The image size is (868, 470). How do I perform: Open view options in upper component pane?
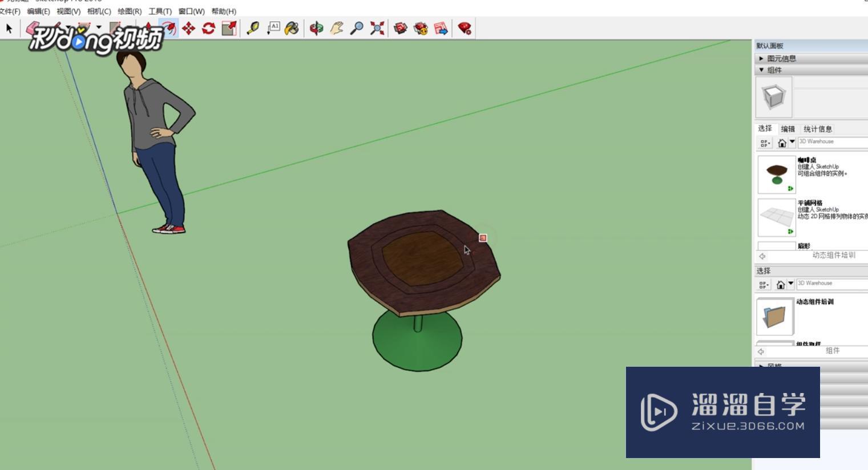765,143
